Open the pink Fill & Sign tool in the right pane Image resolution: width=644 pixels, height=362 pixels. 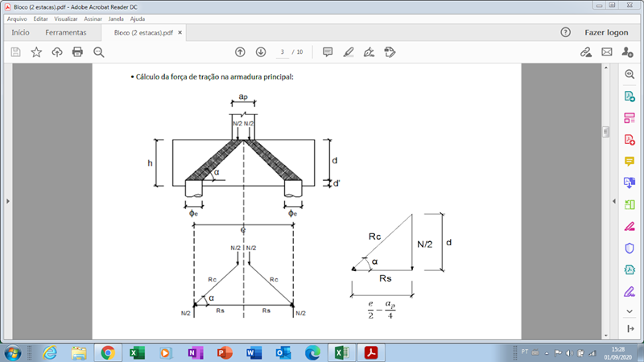pos(630,226)
